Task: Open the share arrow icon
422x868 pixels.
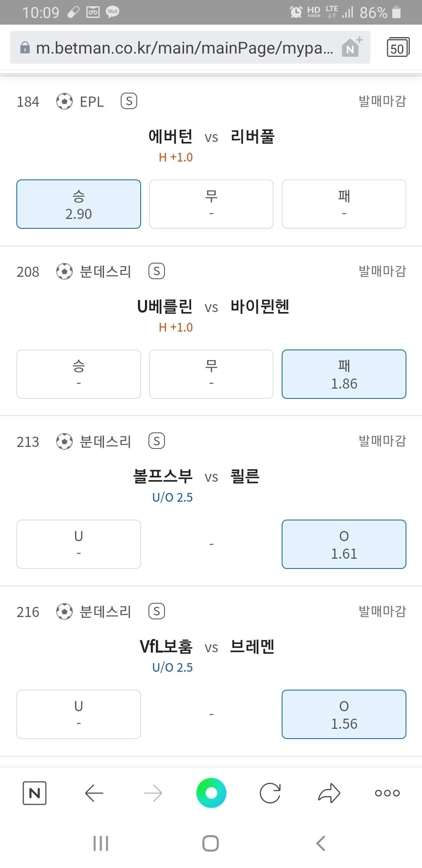Action: (329, 793)
